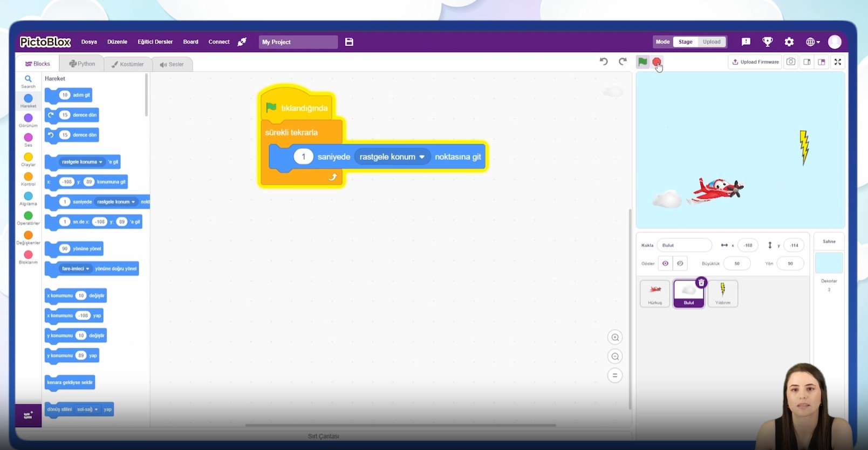Enter full screen stage mode
868x450 pixels.
(x=838, y=62)
